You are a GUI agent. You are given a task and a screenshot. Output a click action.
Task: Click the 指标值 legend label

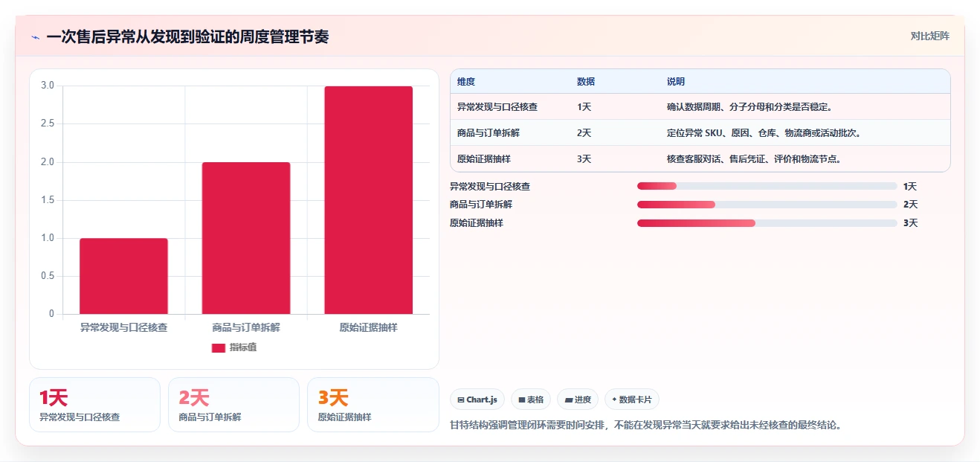243,347
